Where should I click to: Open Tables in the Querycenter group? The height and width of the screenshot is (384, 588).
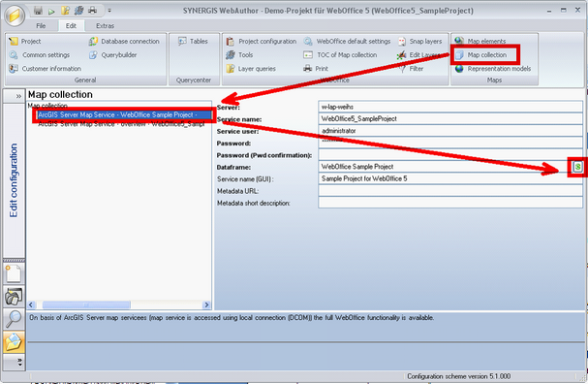[193, 42]
